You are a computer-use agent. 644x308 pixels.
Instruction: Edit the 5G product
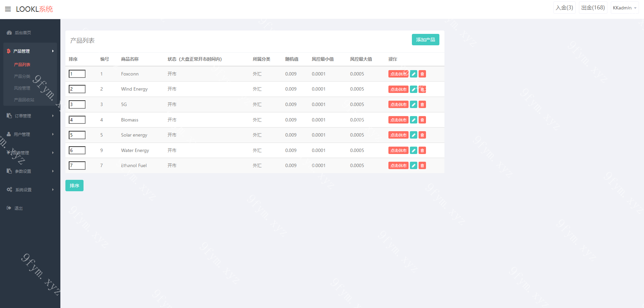[x=414, y=104]
